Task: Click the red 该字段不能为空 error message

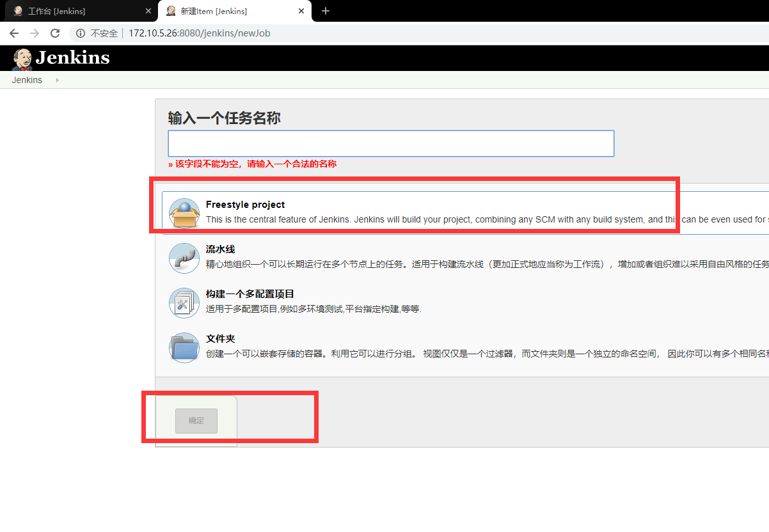Action: tap(252, 164)
